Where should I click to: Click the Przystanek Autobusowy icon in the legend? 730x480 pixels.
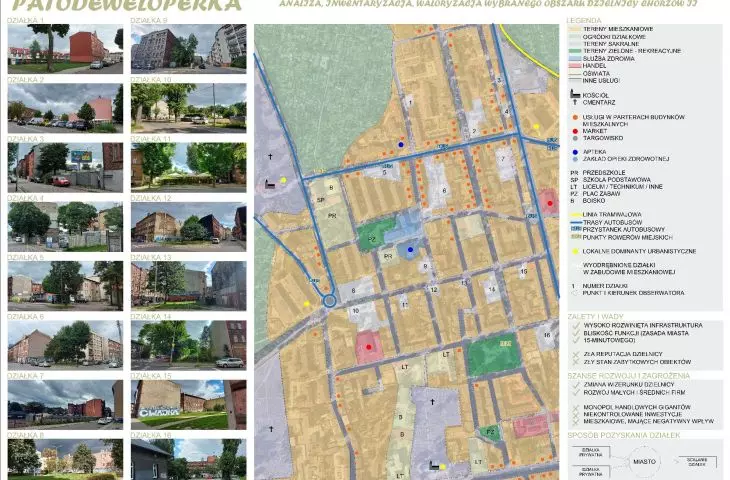[575, 229]
